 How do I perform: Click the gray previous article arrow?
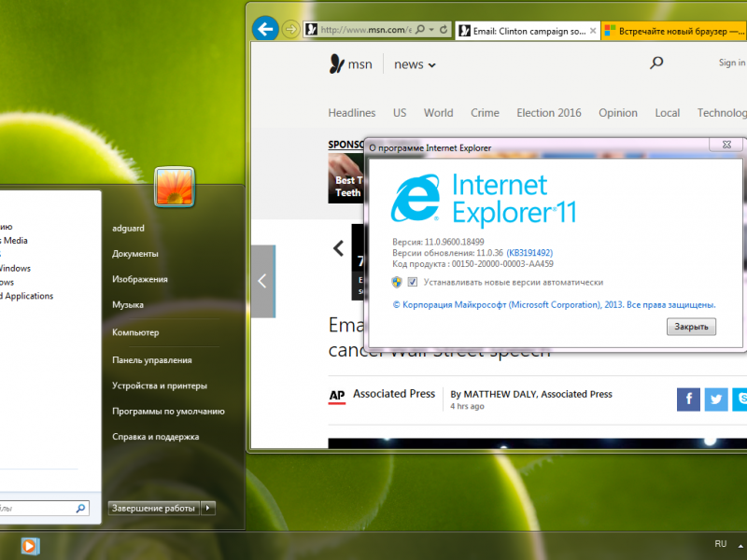pyautogui.click(x=263, y=281)
